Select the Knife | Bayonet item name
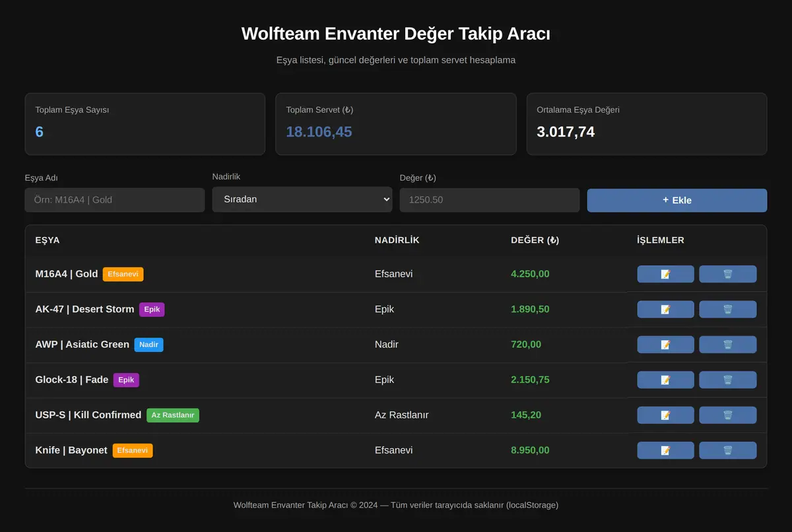792x532 pixels. pyautogui.click(x=71, y=450)
